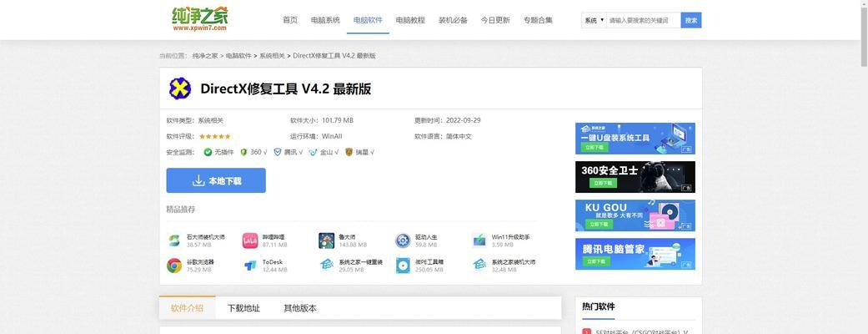Click the ToDesk app icon
Screen dimensions: 868x334
[x=250, y=266]
